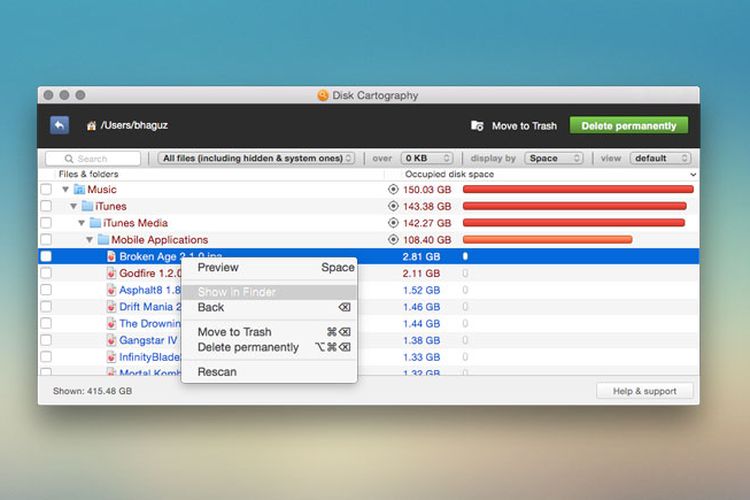Viewport: 750px width, 500px height.
Task: Click the InfinityBlade file icon
Action: (x=111, y=357)
